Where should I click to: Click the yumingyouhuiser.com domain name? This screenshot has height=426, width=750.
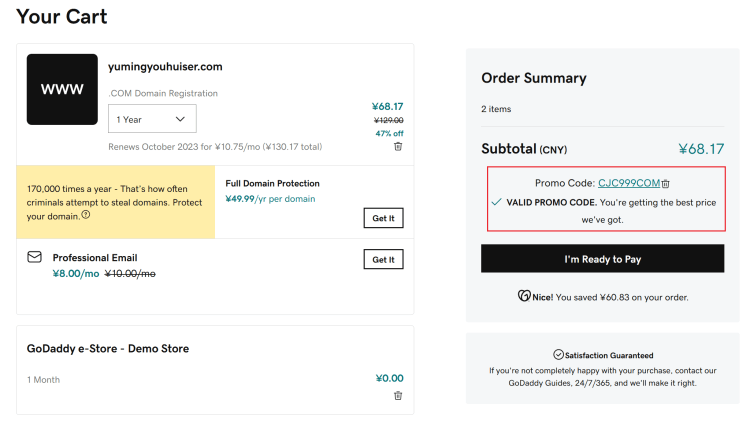point(165,66)
